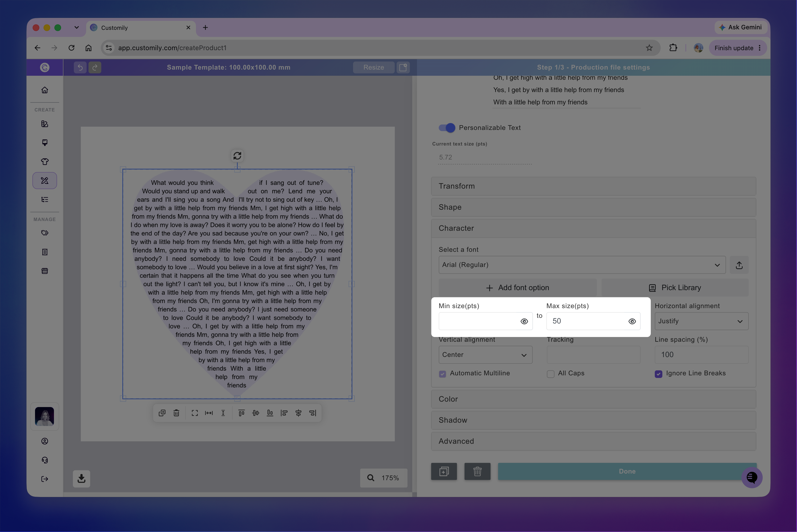
Task: Click the undo arrow in editor header
Action: (80, 67)
